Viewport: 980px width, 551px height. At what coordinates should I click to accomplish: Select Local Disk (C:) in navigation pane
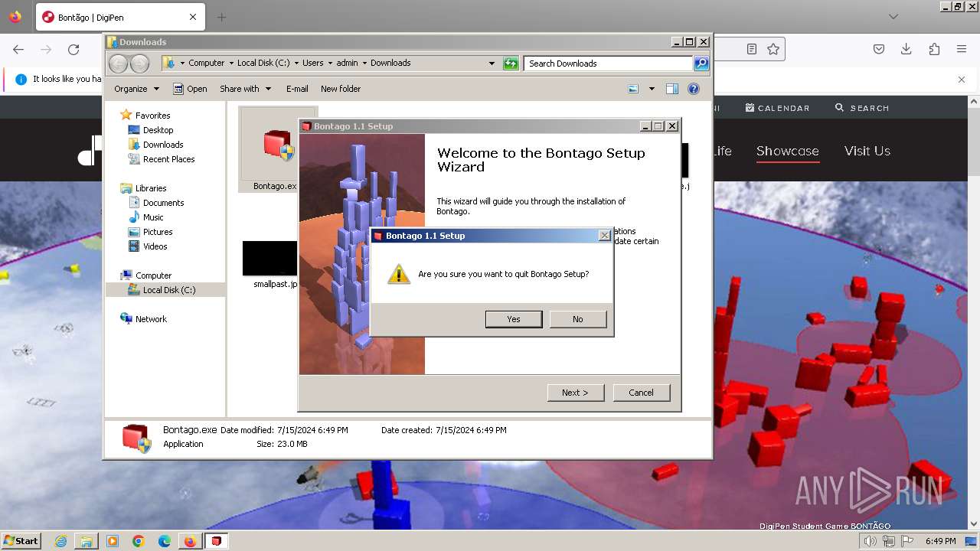[x=168, y=290]
